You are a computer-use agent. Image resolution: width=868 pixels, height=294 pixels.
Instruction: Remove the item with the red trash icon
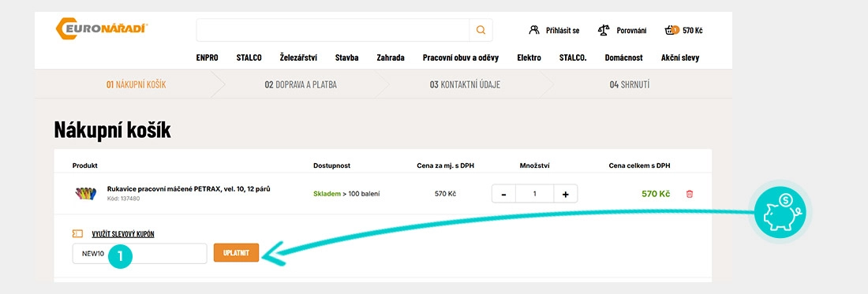(689, 194)
